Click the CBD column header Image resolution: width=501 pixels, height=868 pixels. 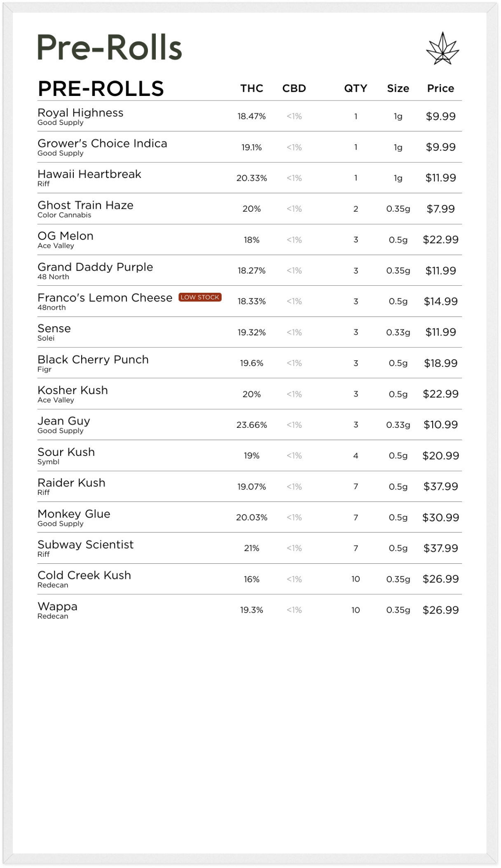[x=294, y=89]
